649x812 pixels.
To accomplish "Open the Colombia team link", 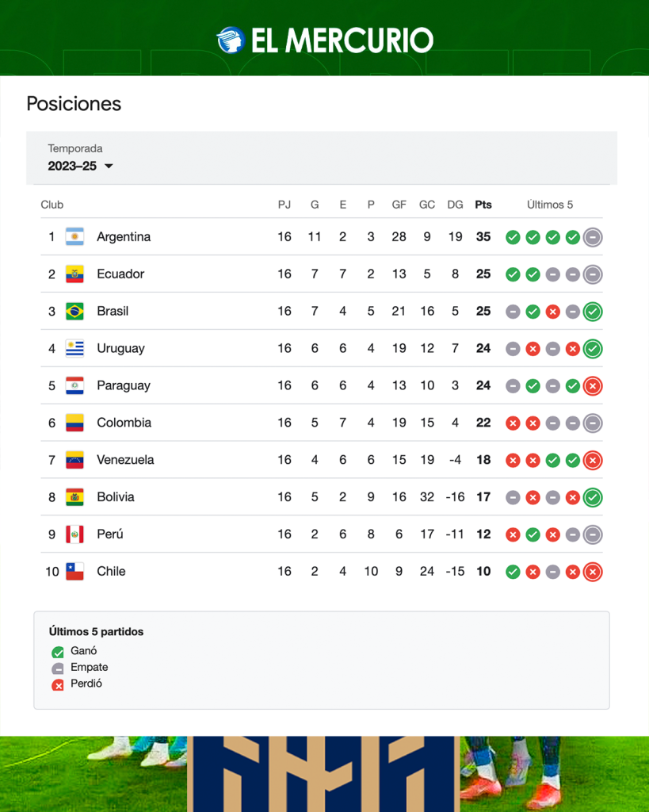I will coord(124,423).
